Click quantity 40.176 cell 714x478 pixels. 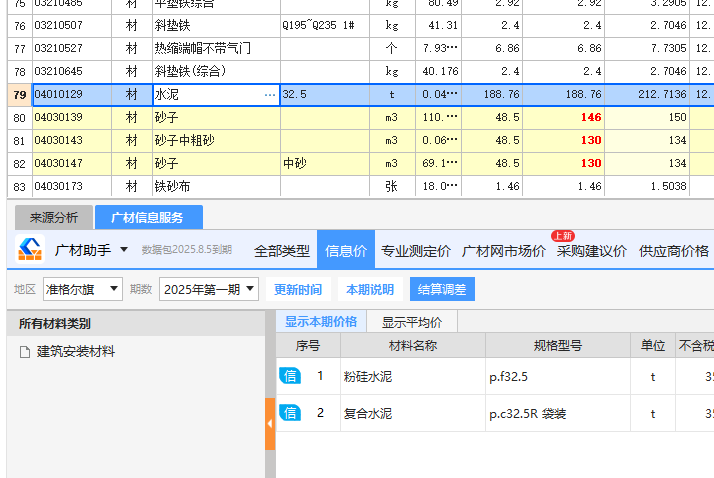(x=439, y=71)
